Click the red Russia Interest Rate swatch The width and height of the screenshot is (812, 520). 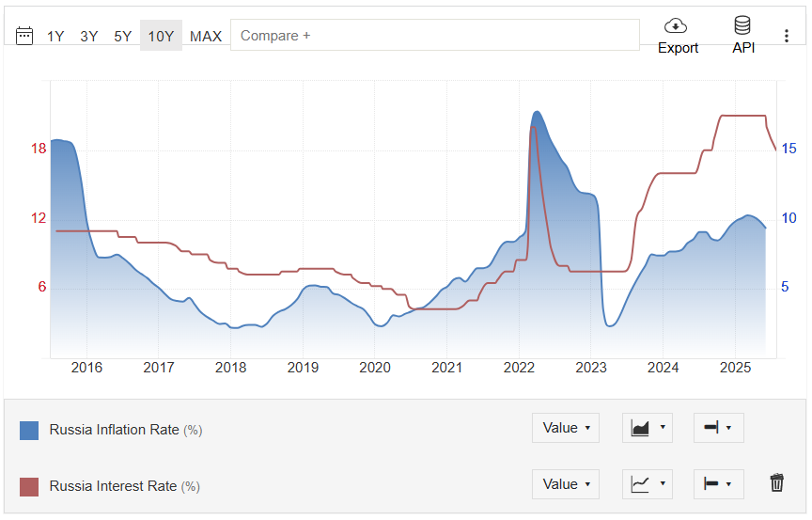click(29, 487)
